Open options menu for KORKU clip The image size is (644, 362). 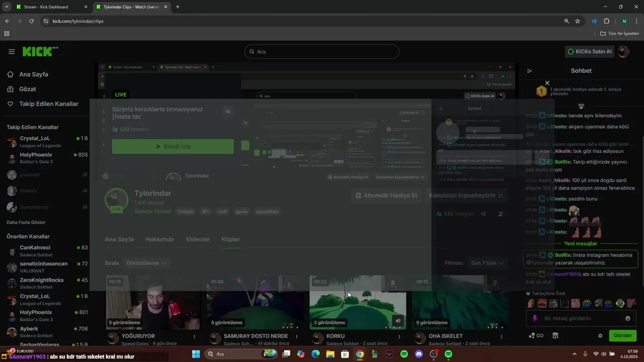coord(399,336)
